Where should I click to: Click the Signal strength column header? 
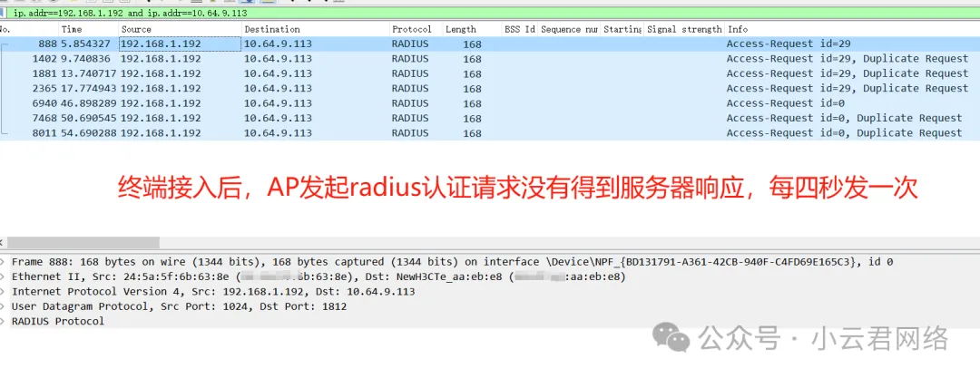point(684,29)
